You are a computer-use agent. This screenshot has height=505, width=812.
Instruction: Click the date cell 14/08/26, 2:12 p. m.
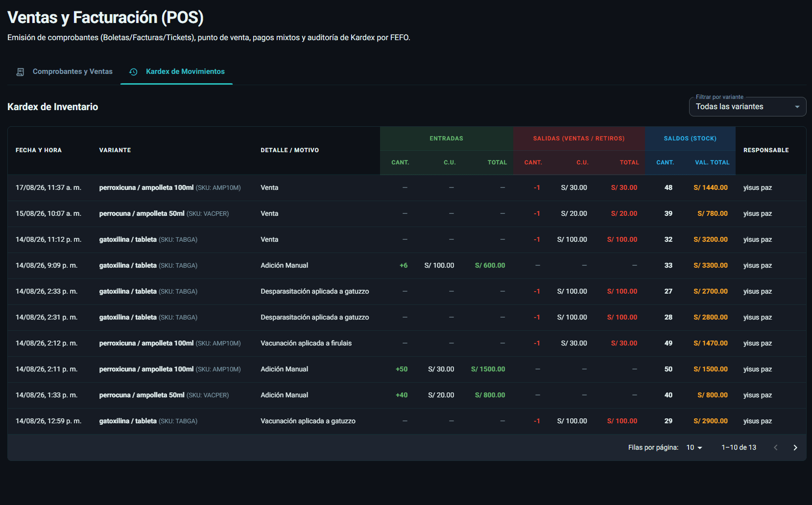tap(47, 343)
